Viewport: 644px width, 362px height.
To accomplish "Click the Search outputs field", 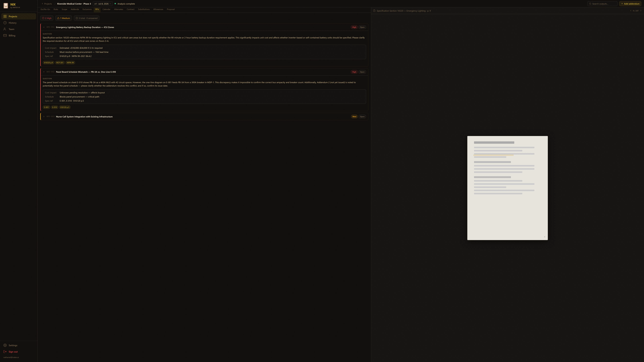I will (602, 4).
